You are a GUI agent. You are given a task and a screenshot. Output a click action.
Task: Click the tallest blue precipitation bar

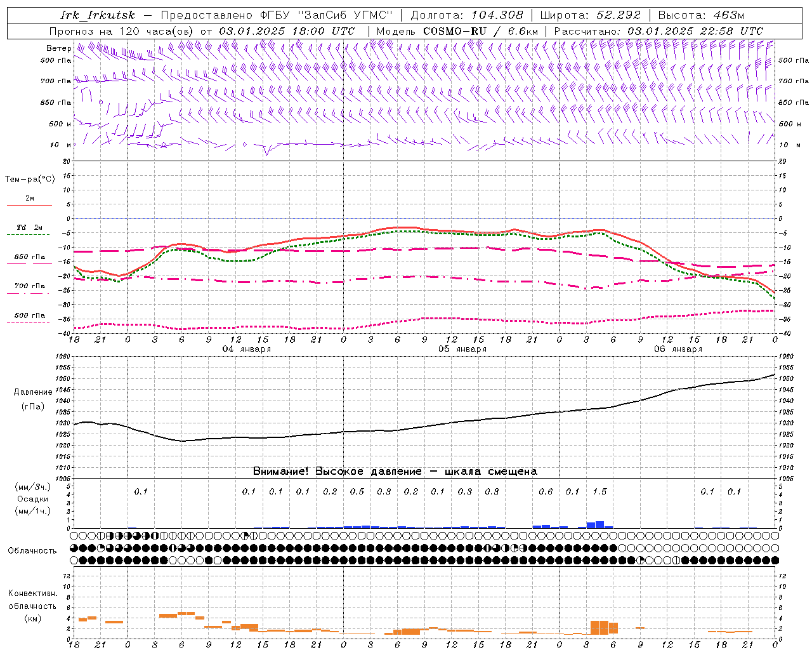pos(599,524)
